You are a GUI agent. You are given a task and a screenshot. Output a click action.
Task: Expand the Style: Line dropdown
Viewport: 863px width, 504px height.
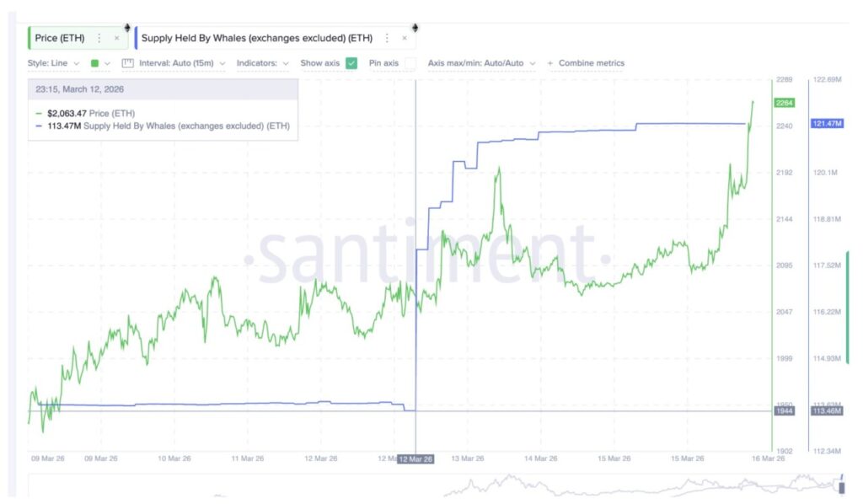point(54,63)
